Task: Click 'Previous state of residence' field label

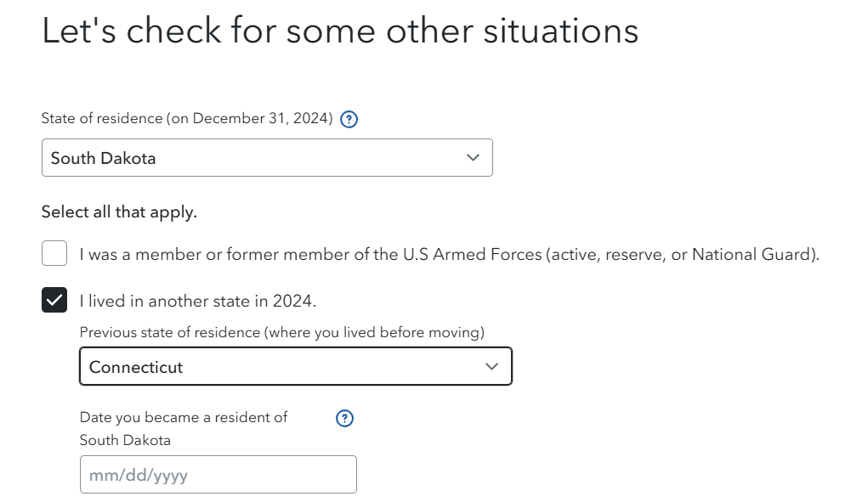Action: pos(170,333)
